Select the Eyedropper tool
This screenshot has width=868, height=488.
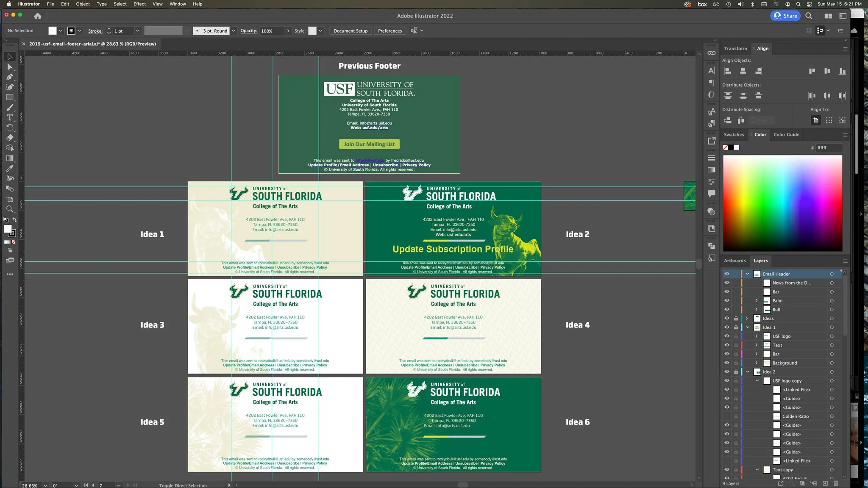click(x=10, y=169)
